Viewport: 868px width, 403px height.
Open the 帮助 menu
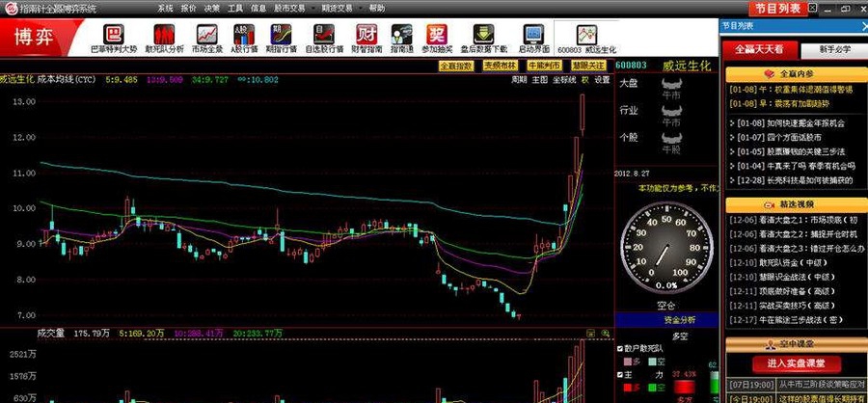click(x=376, y=9)
